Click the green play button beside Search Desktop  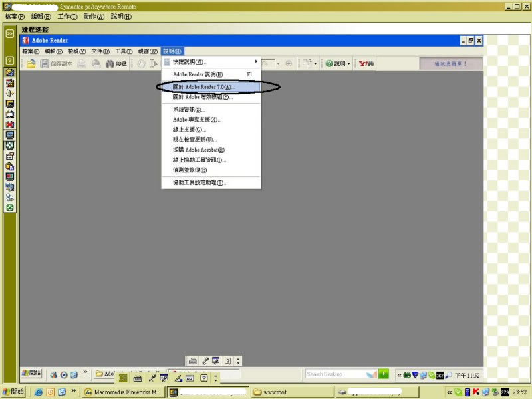[384, 374]
